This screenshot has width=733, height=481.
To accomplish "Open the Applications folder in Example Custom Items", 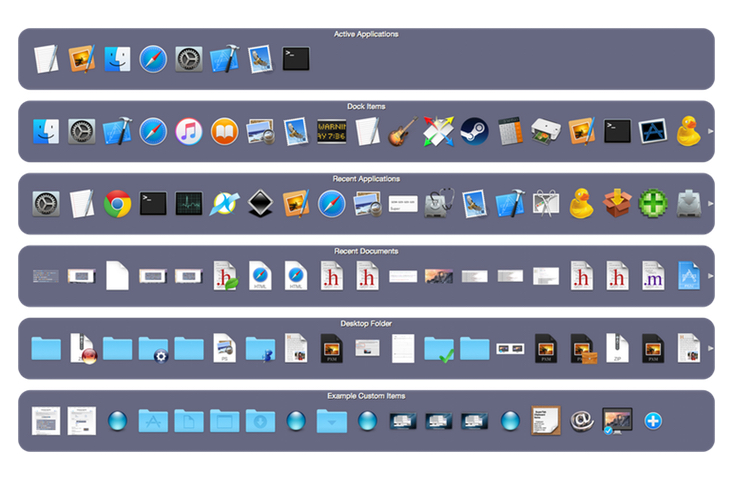I will 153,421.
